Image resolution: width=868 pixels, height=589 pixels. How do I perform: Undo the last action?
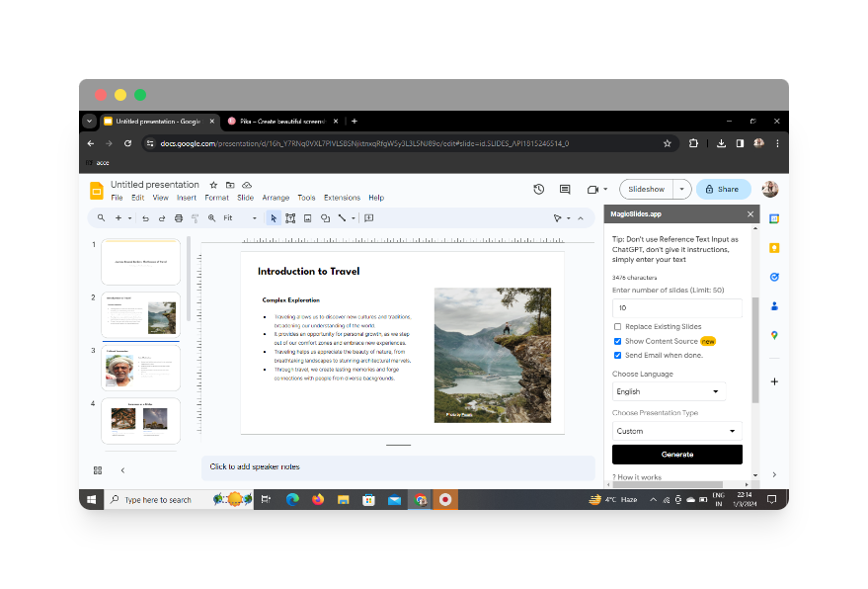(x=145, y=218)
